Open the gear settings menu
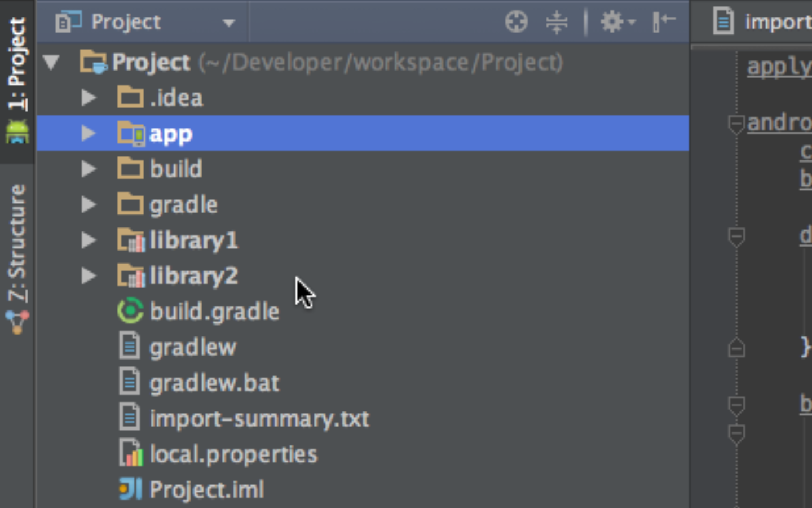The image size is (812, 508). [x=617, y=23]
